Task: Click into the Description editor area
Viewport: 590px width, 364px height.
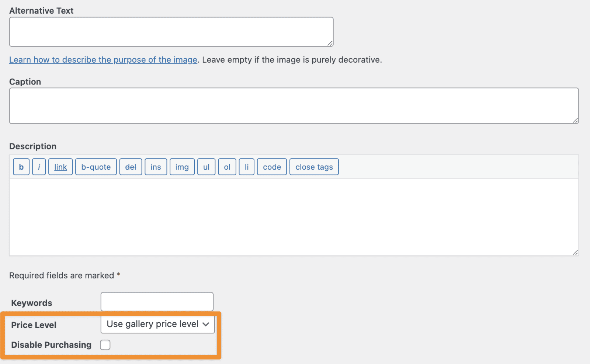Action: click(x=294, y=217)
